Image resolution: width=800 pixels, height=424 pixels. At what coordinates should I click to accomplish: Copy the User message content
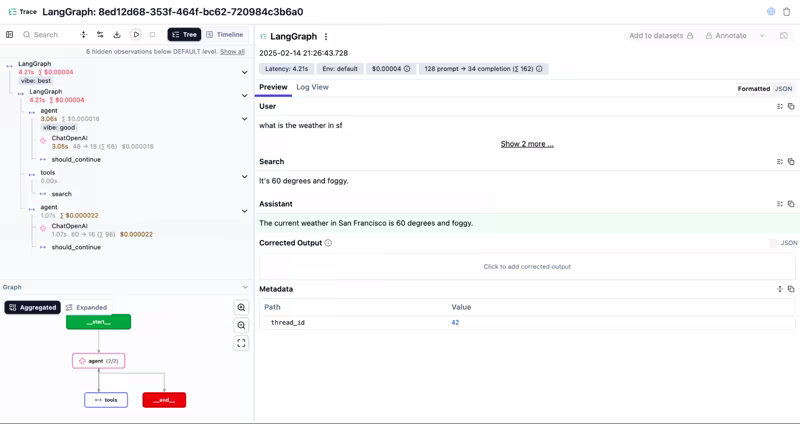point(791,106)
